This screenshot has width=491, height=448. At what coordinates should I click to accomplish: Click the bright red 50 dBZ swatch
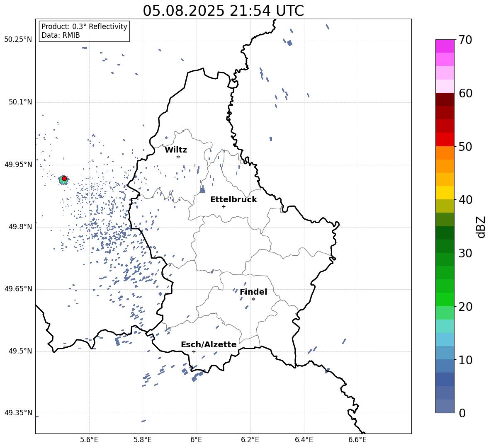(445, 140)
